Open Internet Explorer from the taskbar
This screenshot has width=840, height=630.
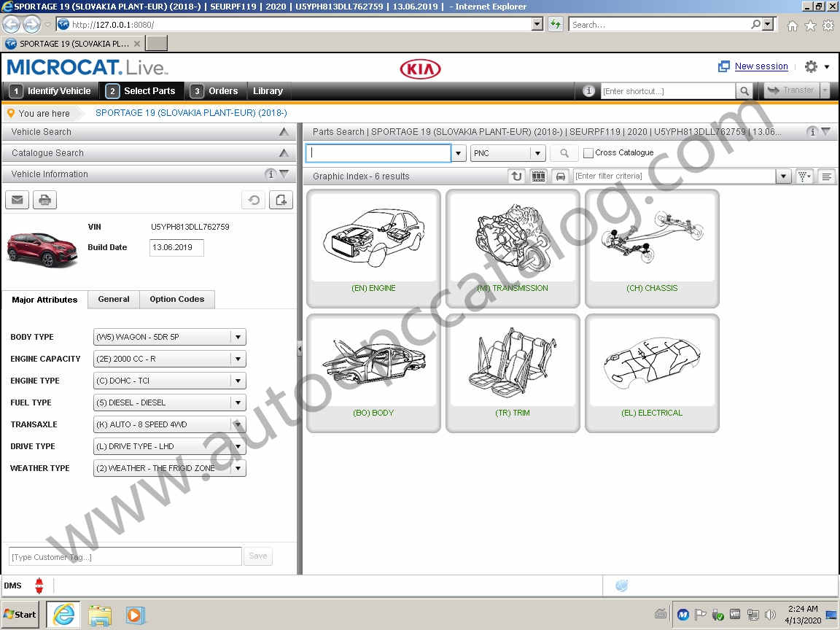pos(63,615)
